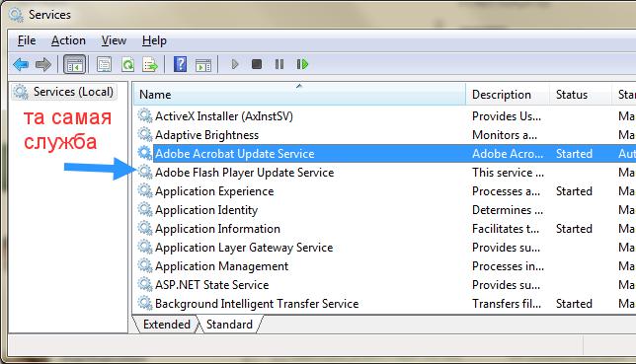The height and width of the screenshot is (364, 636).
Task: Click gear icon beside Background Intelligent Transfer Service
Action: 145,303
